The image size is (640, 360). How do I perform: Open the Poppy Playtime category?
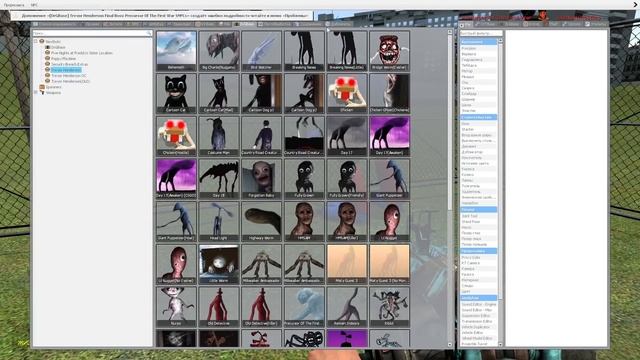[x=63, y=59]
